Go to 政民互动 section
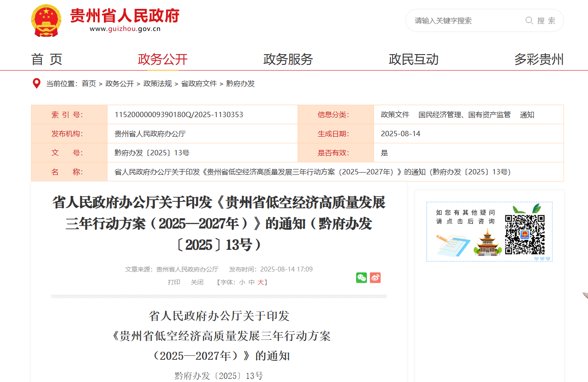Viewport: 588px width, 382px height. coord(413,59)
